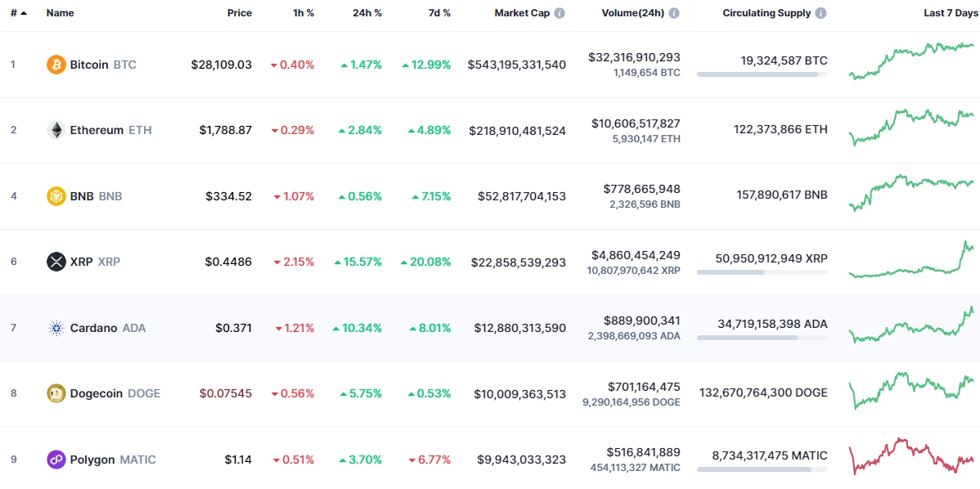
Task: Open the Dogecoin coin page link
Action: (115, 393)
